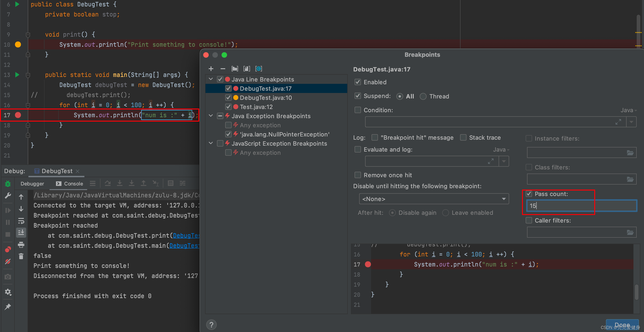This screenshot has width=644, height=332.
Task: Collapse the Java Line Breakpoints group
Action: click(211, 79)
